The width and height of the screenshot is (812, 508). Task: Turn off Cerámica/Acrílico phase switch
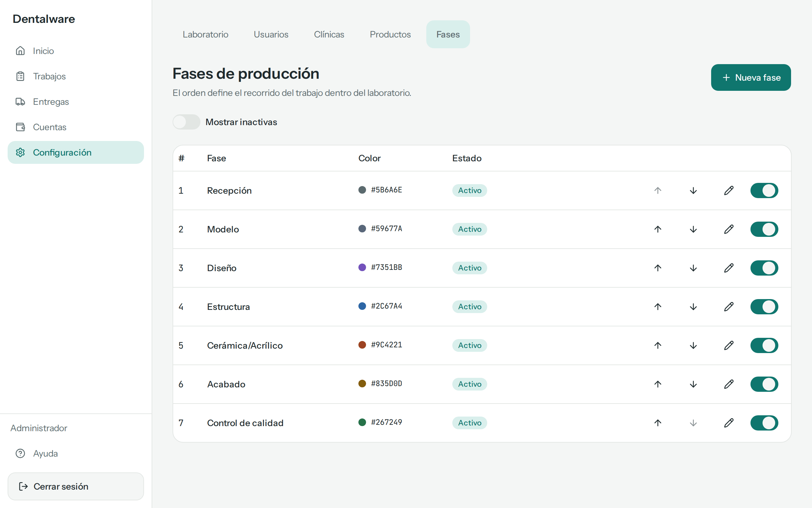click(x=764, y=345)
